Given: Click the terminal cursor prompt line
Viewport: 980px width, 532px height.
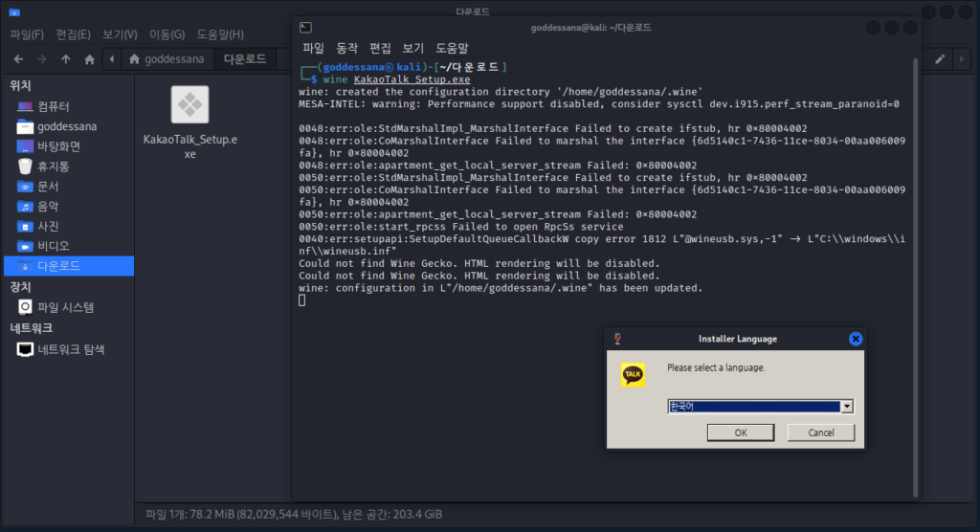Looking at the screenshot, I should (x=301, y=300).
